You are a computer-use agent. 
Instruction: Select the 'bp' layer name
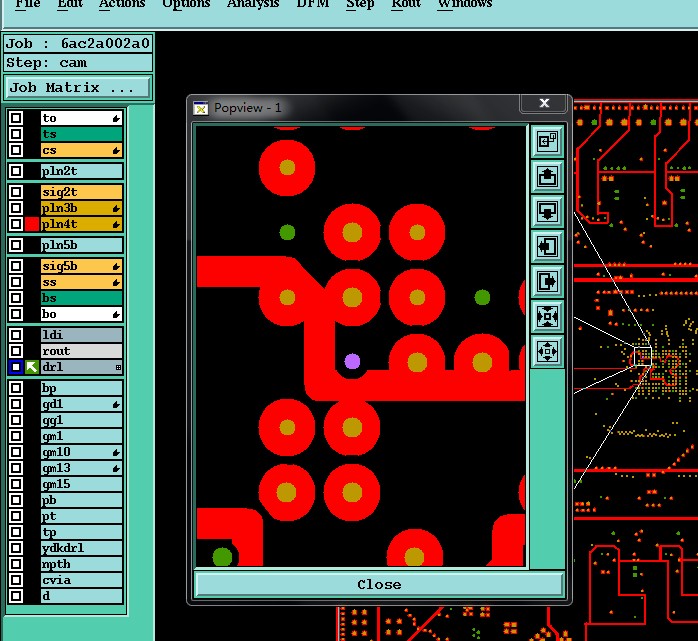click(x=81, y=388)
